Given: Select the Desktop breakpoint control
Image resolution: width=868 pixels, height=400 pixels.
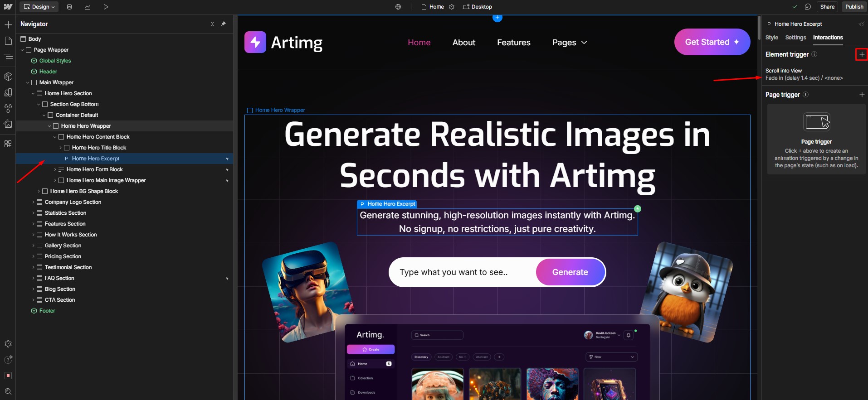Looking at the screenshot, I should 477,7.
